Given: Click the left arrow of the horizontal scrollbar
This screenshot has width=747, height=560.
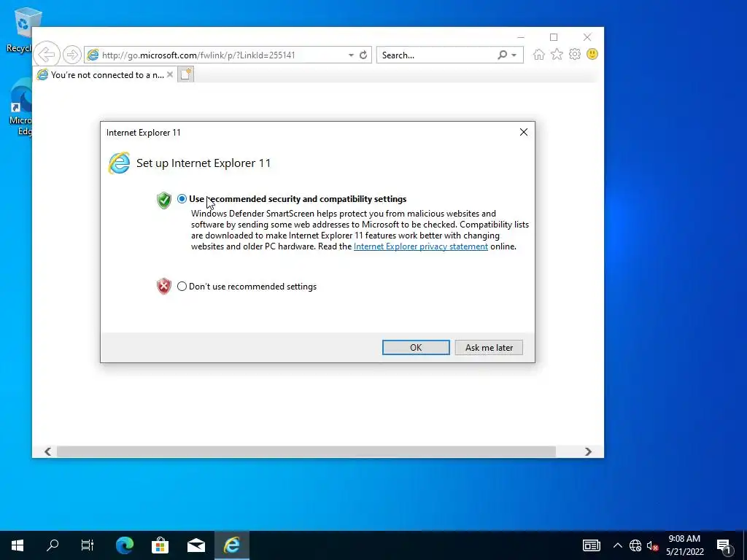Looking at the screenshot, I should [47, 451].
